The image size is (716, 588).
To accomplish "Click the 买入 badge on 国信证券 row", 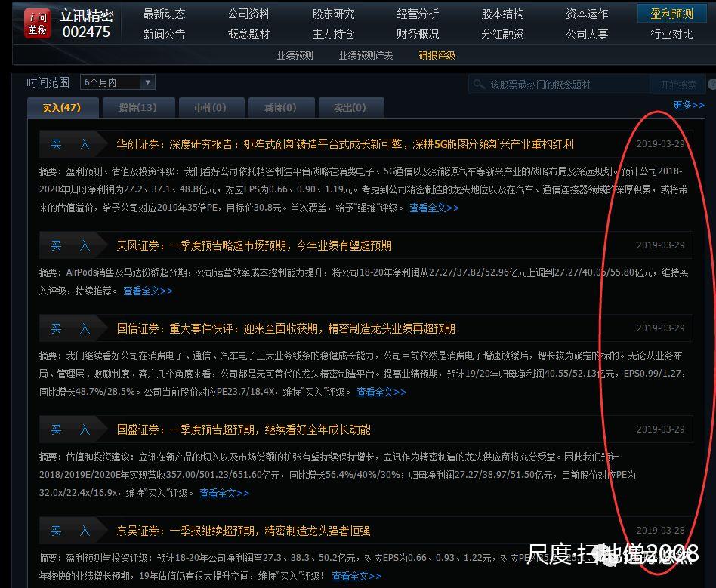I will (72, 328).
